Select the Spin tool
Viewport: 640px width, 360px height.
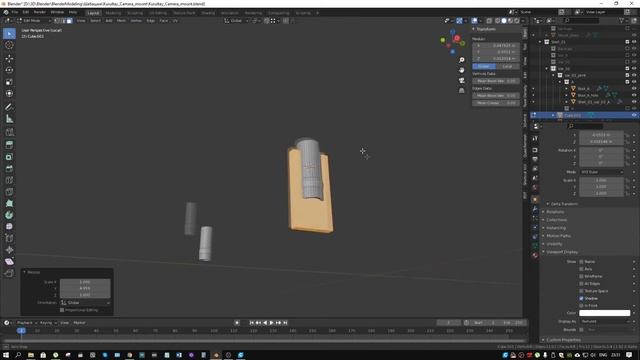[x=9, y=215]
